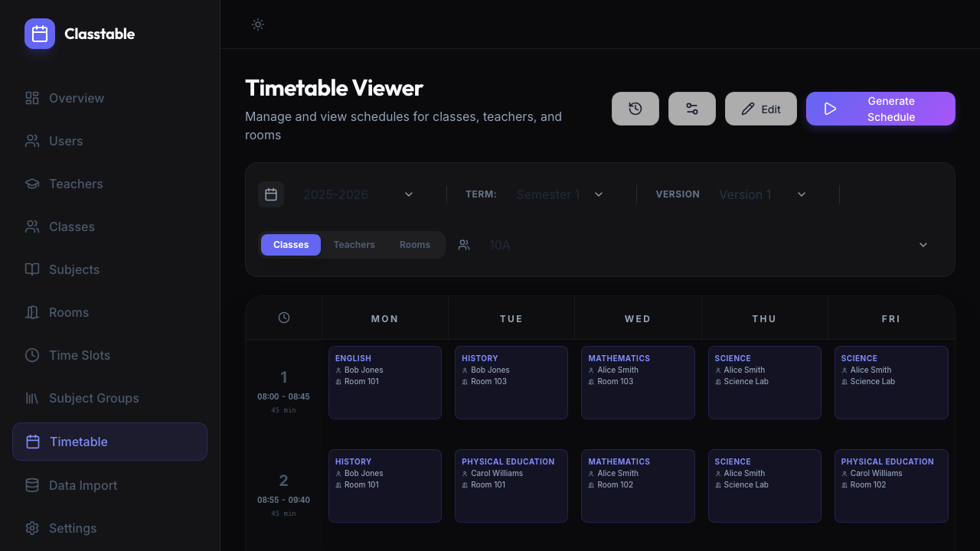Click the Classtable logo calendar icon
Image resolution: width=980 pixels, height=551 pixels.
pos(39,34)
